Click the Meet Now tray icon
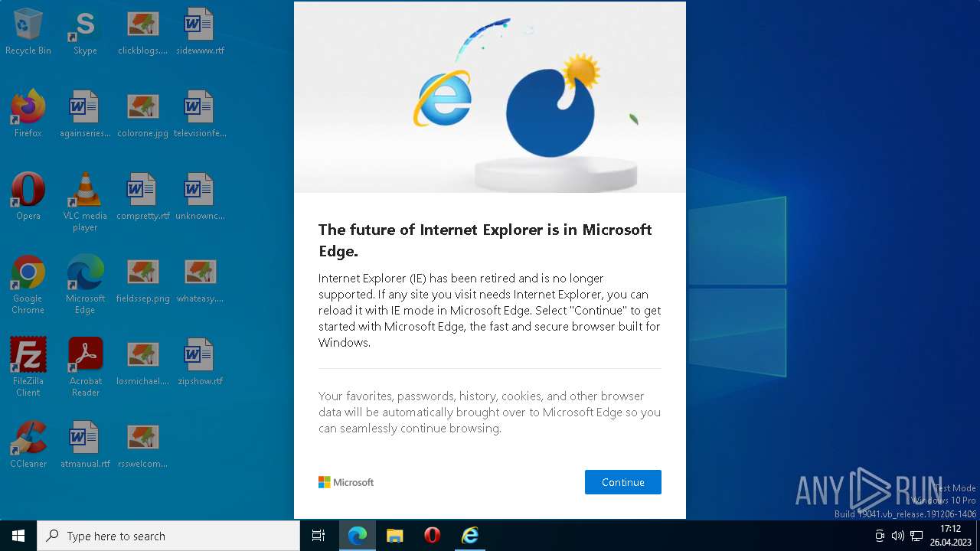 coord(880,536)
